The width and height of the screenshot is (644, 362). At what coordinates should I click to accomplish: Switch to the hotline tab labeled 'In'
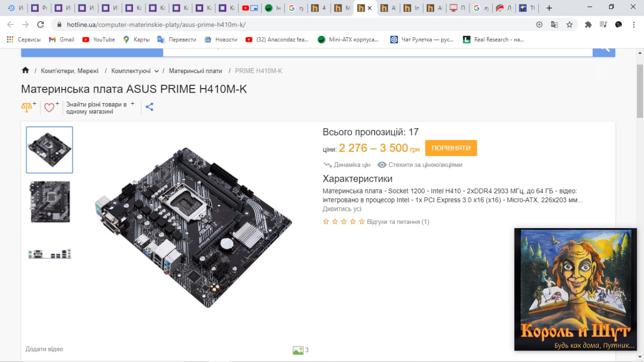pos(412,8)
